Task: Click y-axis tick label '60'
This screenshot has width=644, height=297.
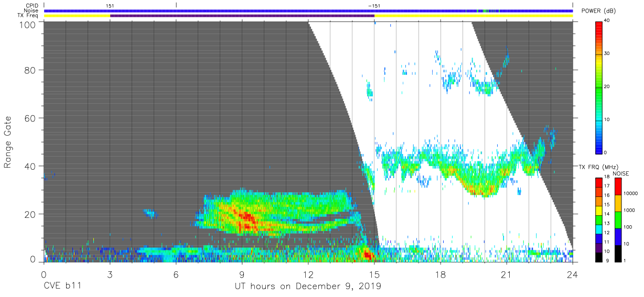Action: (x=30, y=118)
